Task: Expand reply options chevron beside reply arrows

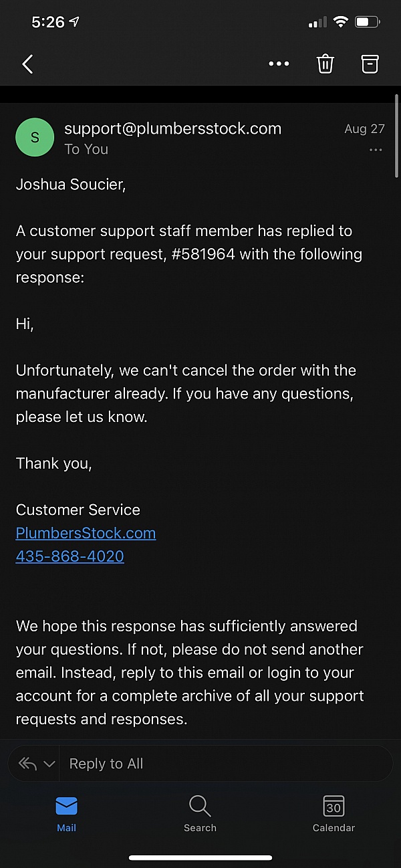Action: (49, 764)
